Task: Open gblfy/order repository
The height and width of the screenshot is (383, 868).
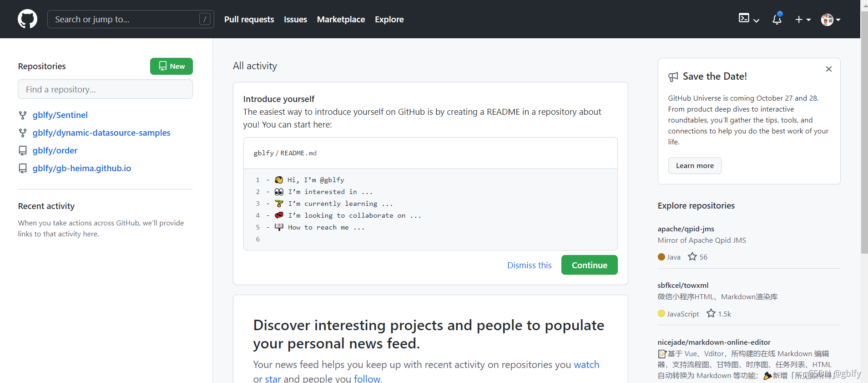Action: point(55,151)
